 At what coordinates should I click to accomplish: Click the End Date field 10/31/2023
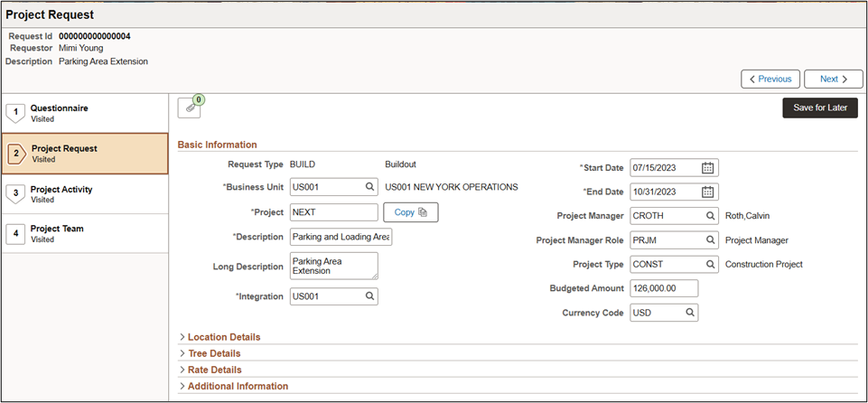point(674,192)
